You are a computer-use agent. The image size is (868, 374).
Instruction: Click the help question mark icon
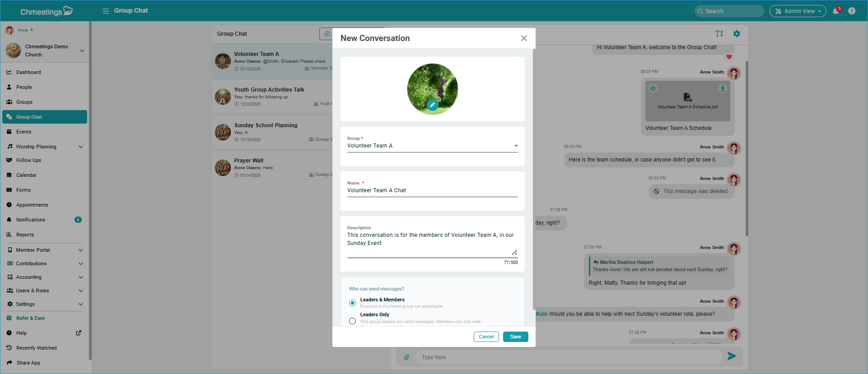coord(852,11)
